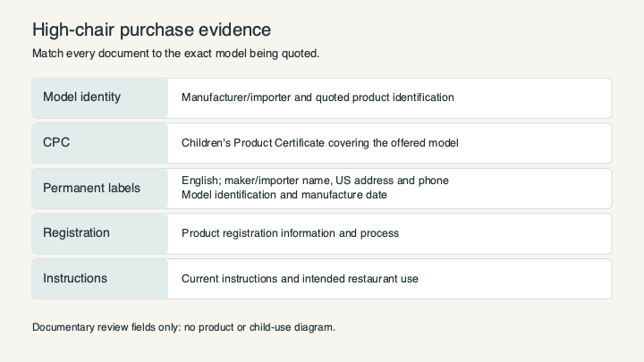Select the 'Model identity' row label
Image resolution: width=644 pixels, height=362 pixels.
click(x=81, y=97)
